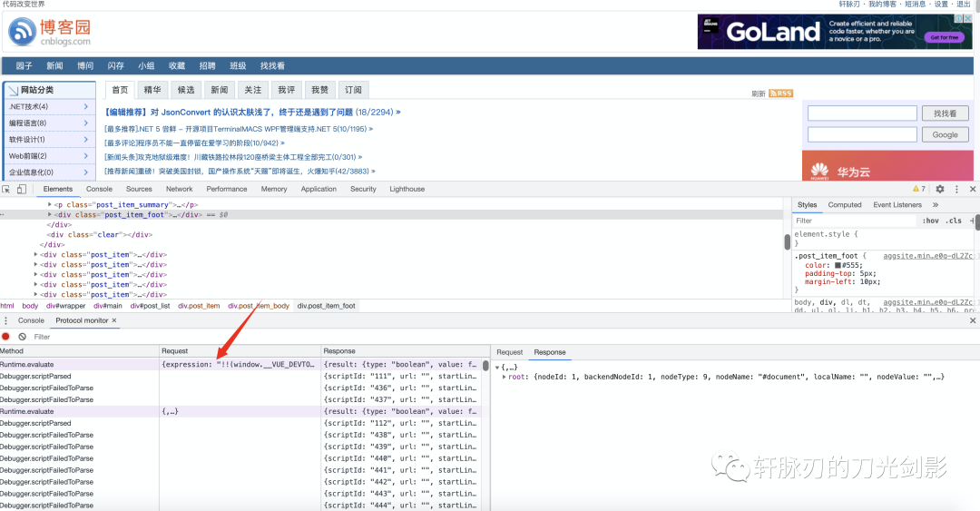This screenshot has width=980, height=511.
Task: Open DevTools three-dot customize menu
Action: point(956,189)
